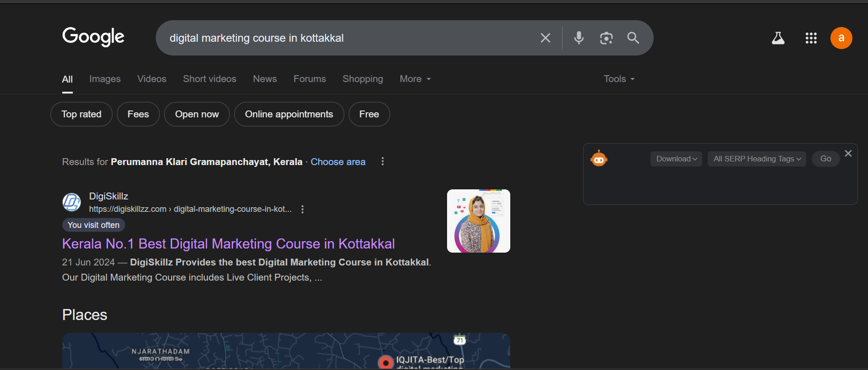
Task: Click the 'You visit often' badge
Action: [93, 225]
